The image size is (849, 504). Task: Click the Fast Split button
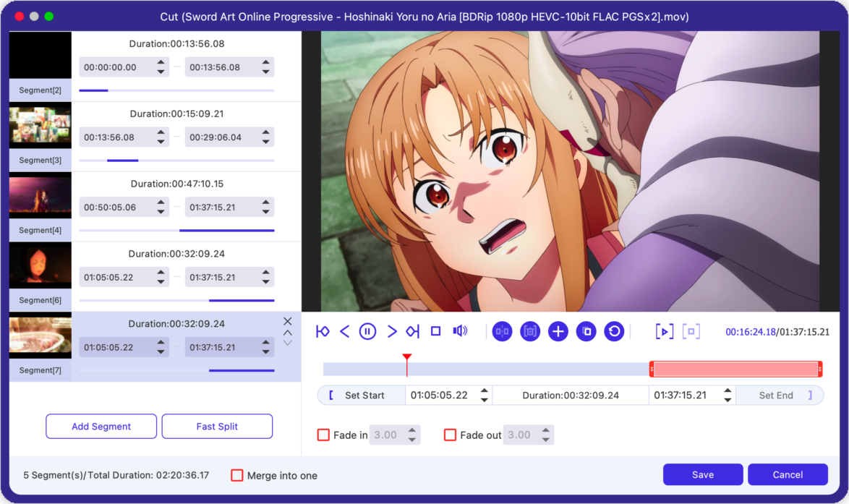(217, 427)
